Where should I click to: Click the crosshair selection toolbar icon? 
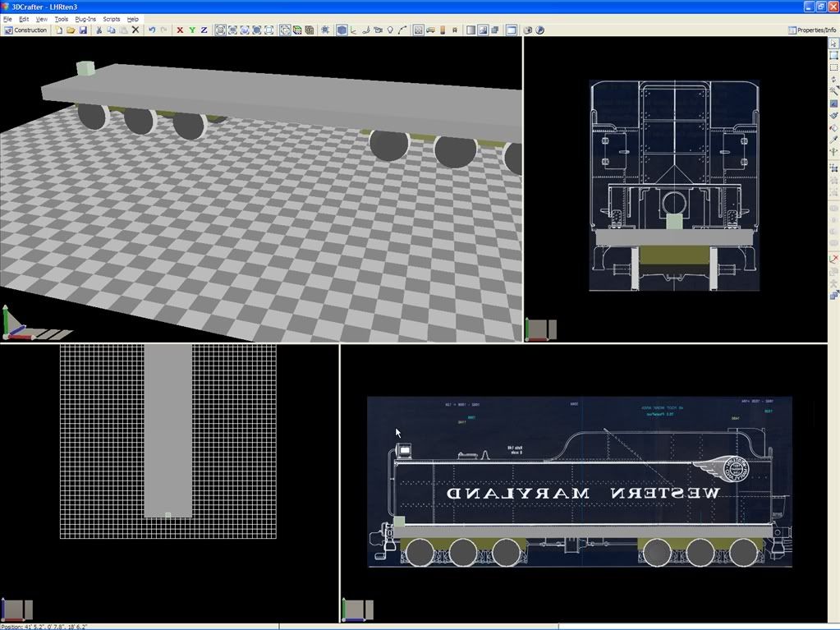coord(284,30)
